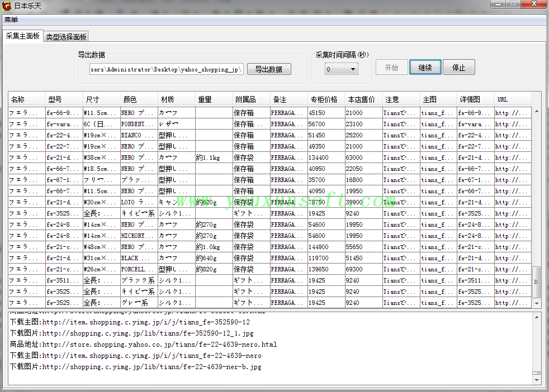Select the sale price cell "63000"
549x392 pixels.
coord(364,157)
